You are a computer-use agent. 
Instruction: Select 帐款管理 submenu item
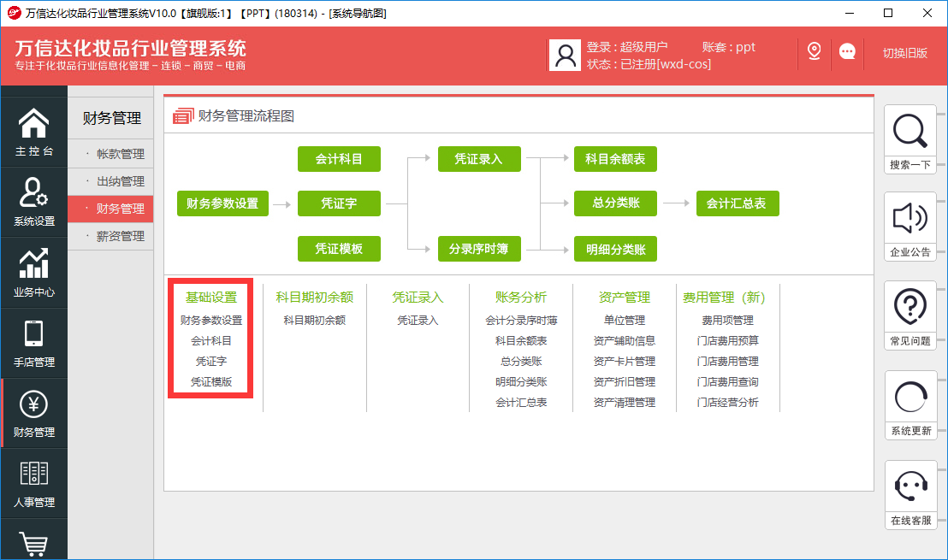point(110,154)
